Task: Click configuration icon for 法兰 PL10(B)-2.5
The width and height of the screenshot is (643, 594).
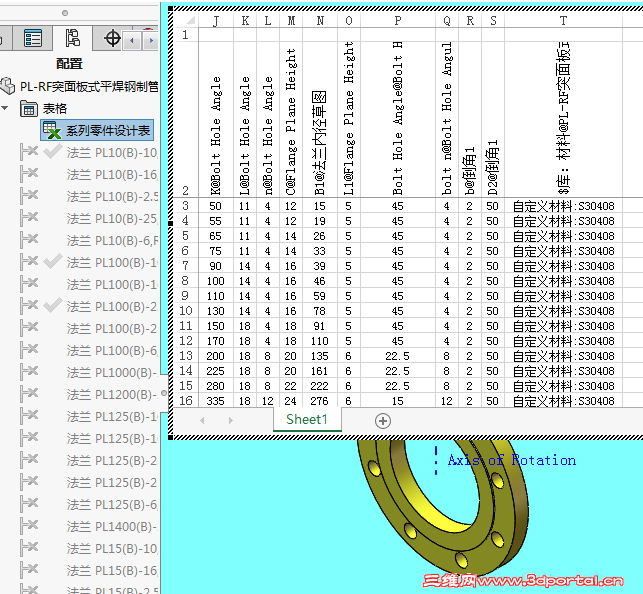Action: (29, 196)
